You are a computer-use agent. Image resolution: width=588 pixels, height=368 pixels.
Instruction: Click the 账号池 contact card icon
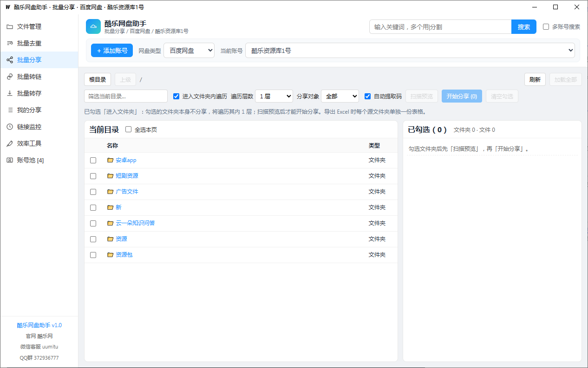10,161
